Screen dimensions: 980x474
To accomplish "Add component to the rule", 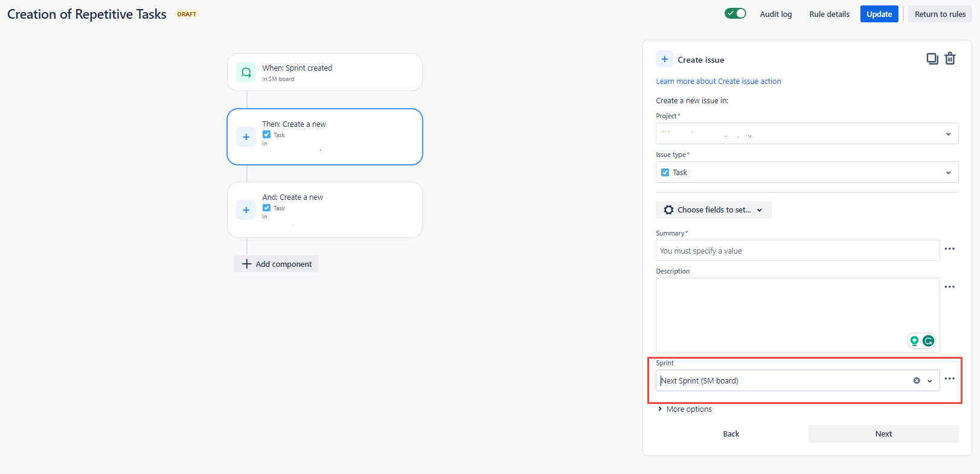I will pyautogui.click(x=276, y=264).
